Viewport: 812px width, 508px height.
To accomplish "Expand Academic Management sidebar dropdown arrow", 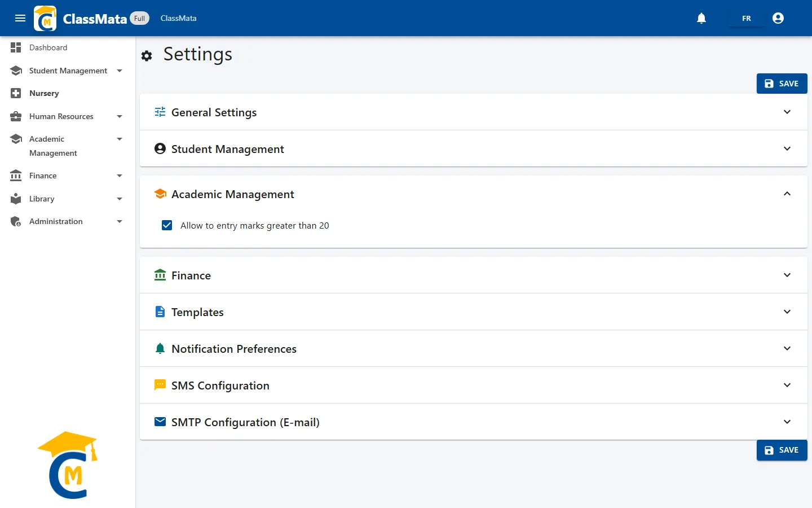I will (120, 139).
